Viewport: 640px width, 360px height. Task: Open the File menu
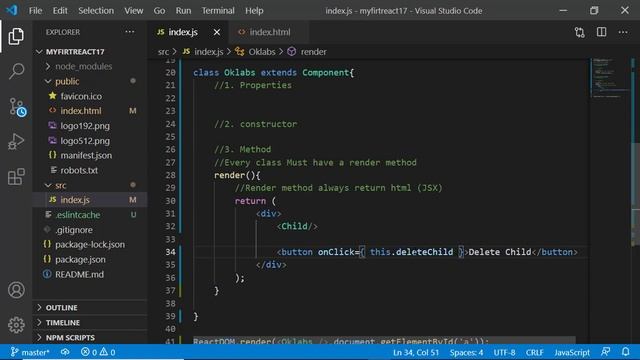(36, 11)
